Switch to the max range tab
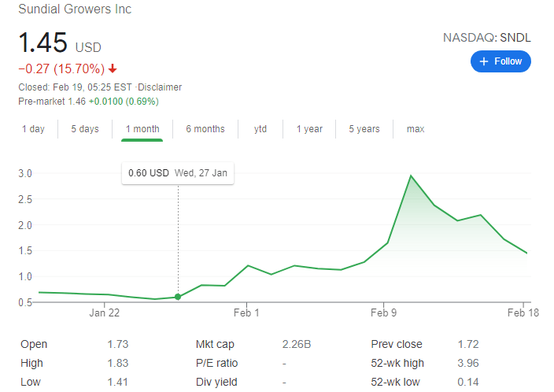554x392 pixels. click(x=415, y=129)
